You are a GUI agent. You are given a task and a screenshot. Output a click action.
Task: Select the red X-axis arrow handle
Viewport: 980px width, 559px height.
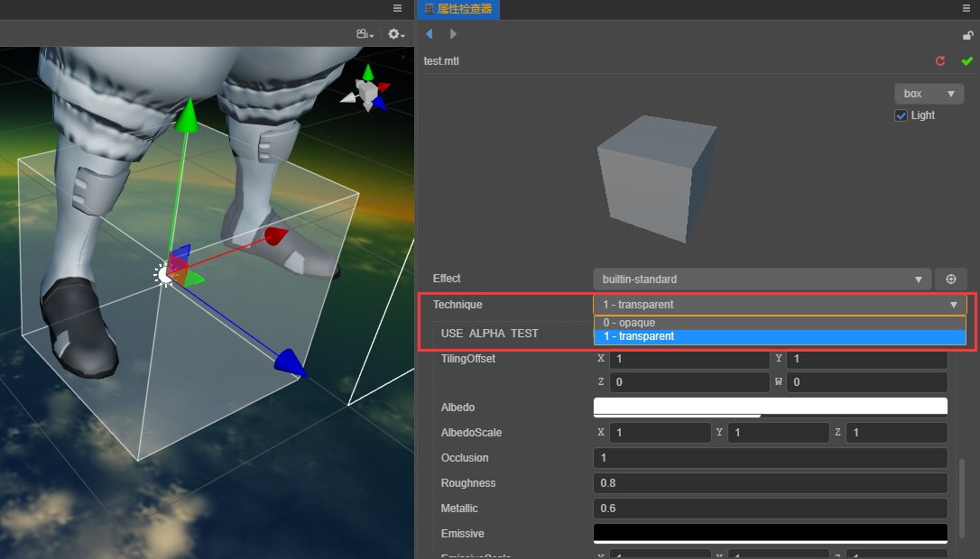pos(275,236)
